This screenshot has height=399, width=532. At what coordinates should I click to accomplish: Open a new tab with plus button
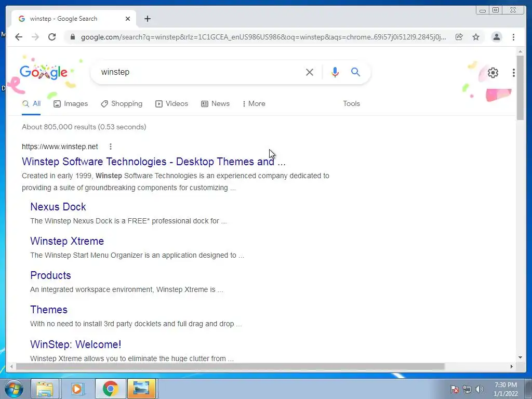147,19
